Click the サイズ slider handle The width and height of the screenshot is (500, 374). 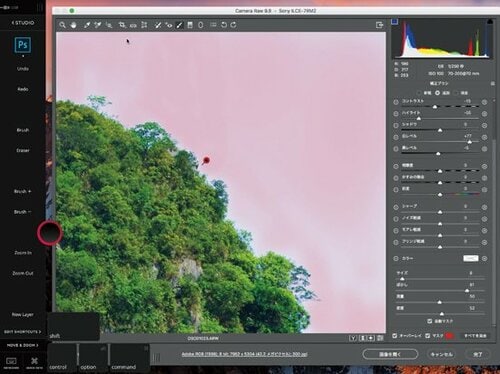[402, 278]
